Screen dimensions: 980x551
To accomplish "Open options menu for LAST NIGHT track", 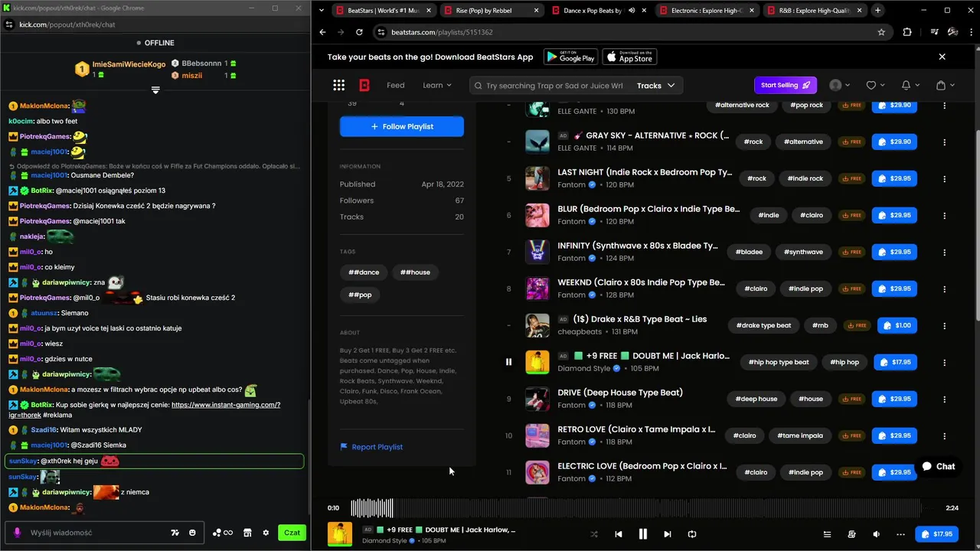I will pos(945,178).
